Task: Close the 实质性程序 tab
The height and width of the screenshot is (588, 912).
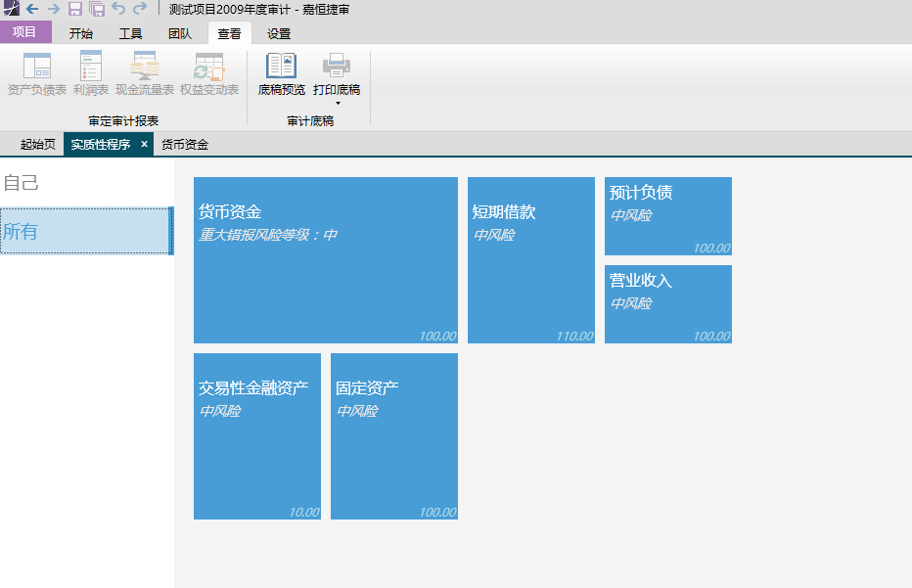Action: coord(144,144)
